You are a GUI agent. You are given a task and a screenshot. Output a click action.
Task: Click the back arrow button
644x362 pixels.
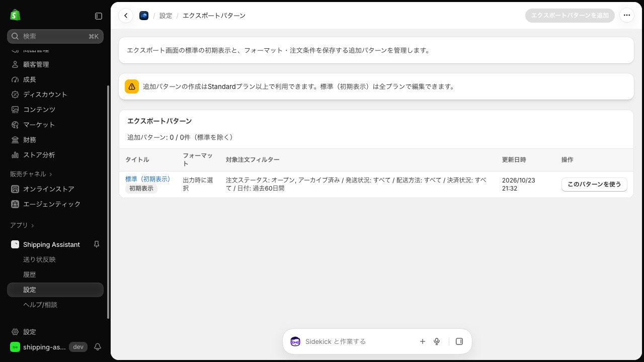click(x=126, y=16)
